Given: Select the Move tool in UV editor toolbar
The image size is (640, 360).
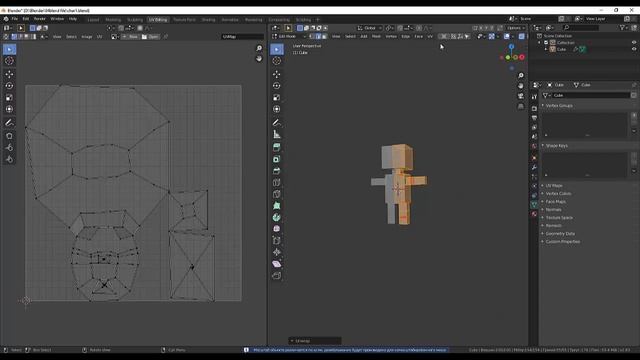Looking at the screenshot, I should [9, 74].
